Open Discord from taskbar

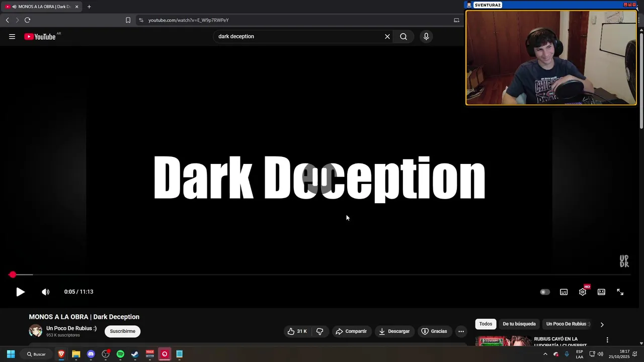(x=91, y=354)
